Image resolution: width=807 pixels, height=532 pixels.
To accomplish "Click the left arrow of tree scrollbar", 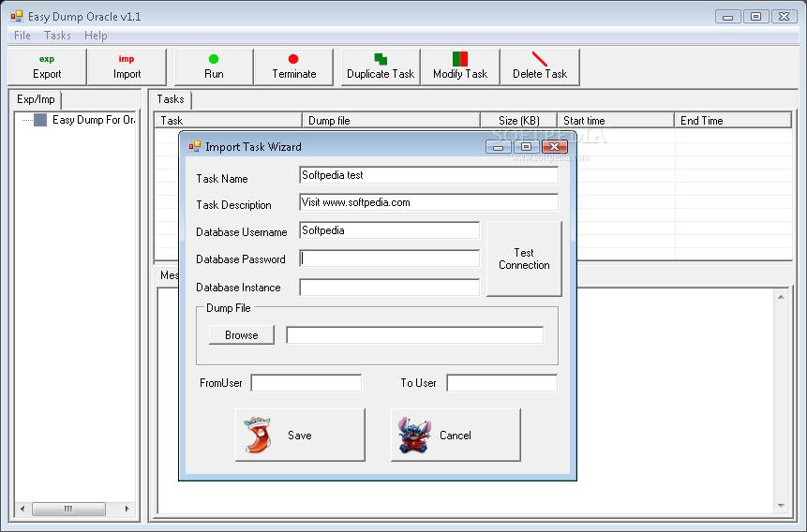I will pyautogui.click(x=22, y=509).
